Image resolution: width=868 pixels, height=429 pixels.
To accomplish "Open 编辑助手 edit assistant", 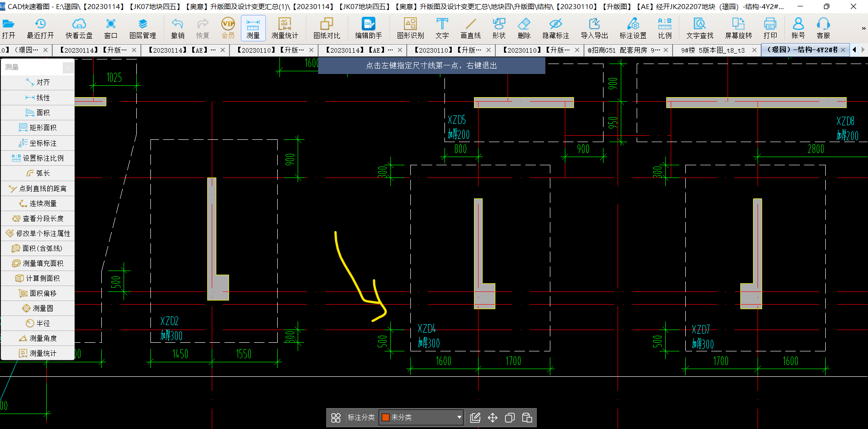I will pos(369,28).
